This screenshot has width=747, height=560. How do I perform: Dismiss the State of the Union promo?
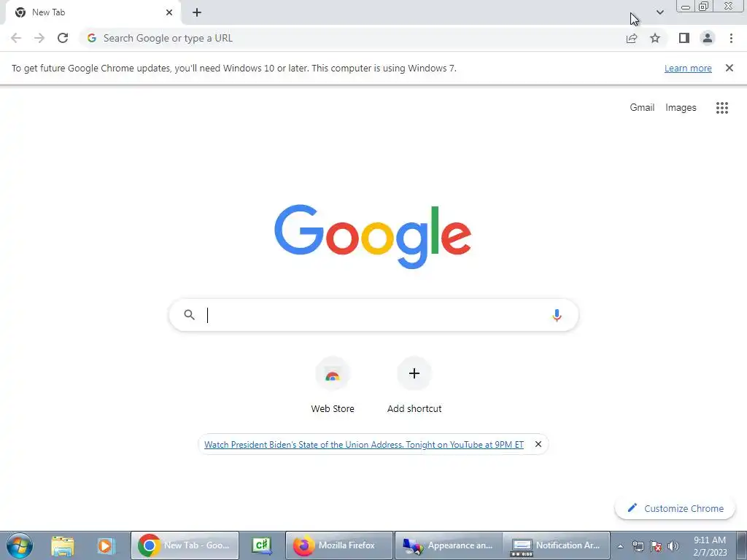pos(538,444)
